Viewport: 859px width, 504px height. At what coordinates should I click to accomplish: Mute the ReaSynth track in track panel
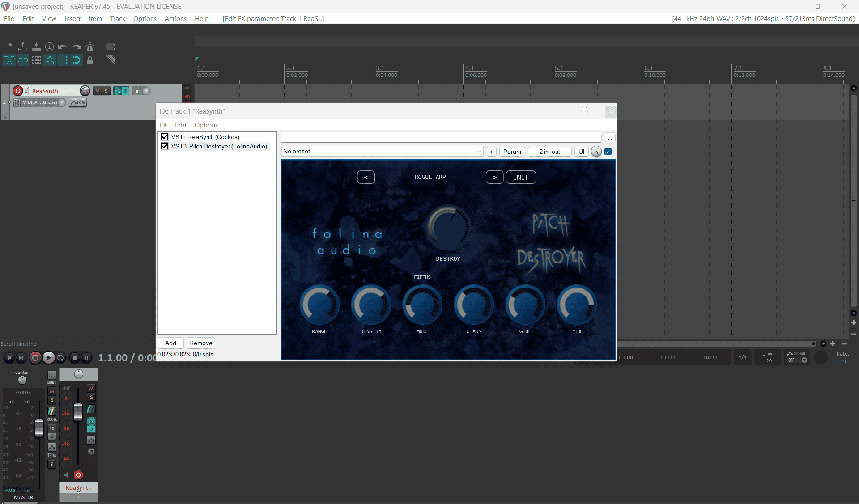tap(98, 91)
